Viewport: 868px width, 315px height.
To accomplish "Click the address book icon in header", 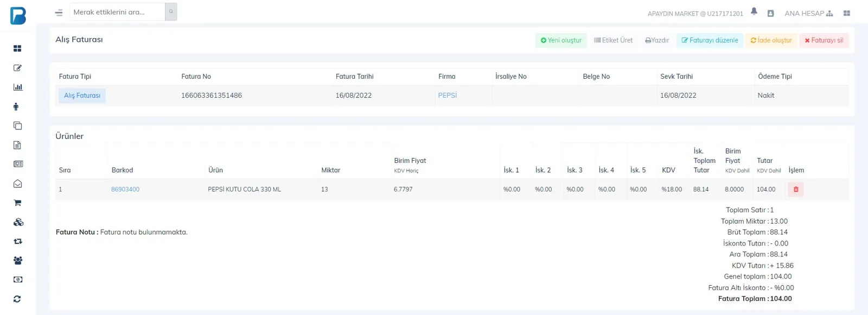I will point(770,13).
